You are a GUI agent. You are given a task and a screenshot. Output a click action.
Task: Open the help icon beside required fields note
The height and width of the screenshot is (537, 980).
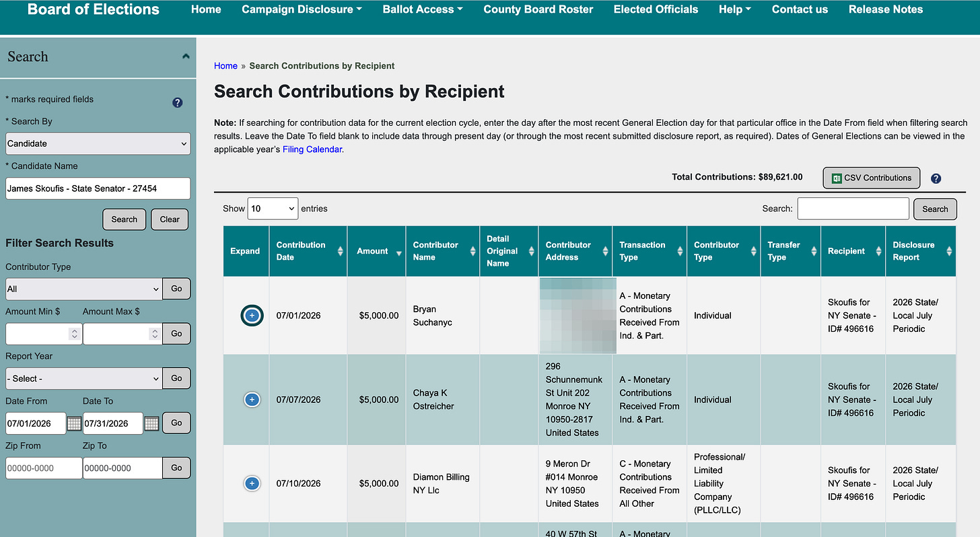(x=178, y=102)
